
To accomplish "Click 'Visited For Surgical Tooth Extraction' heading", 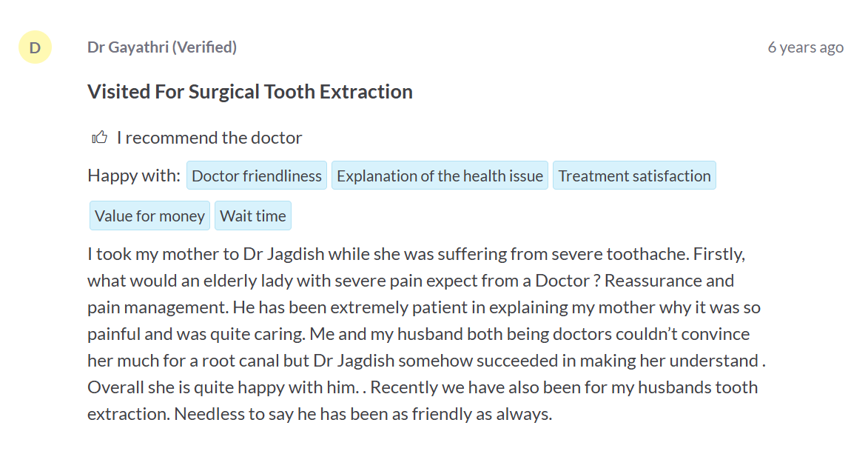I will [250, 92].
